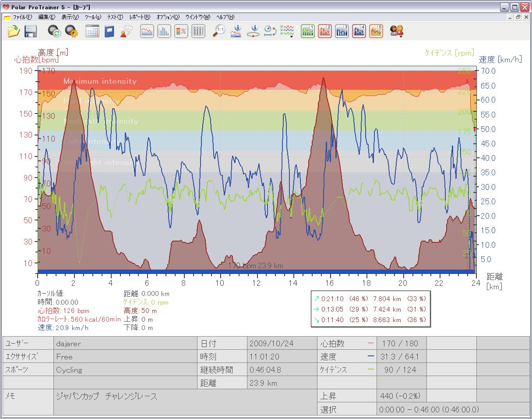Click the selection info chart icon
This screenshot has height=419, width=532.
coord(236,31)
